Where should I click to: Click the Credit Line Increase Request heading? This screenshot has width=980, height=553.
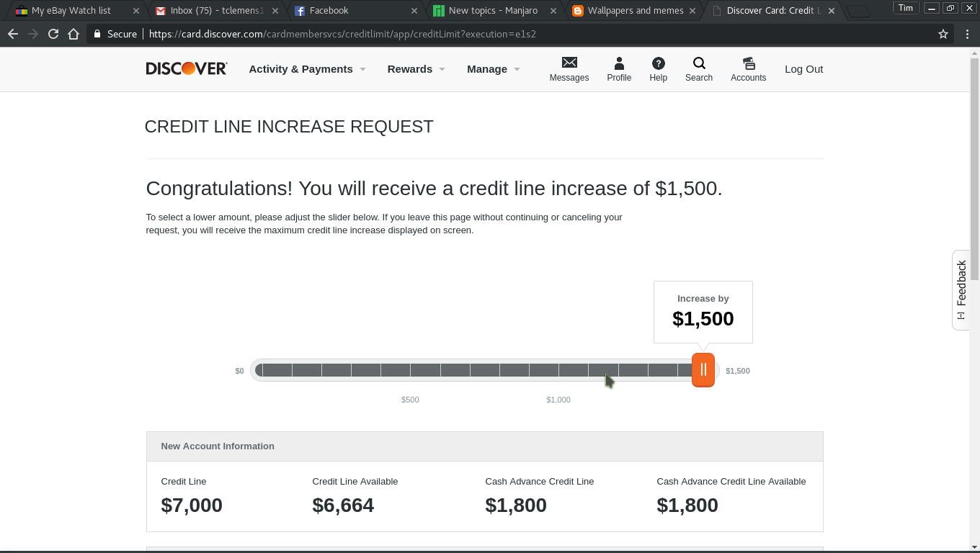(289, 127)
